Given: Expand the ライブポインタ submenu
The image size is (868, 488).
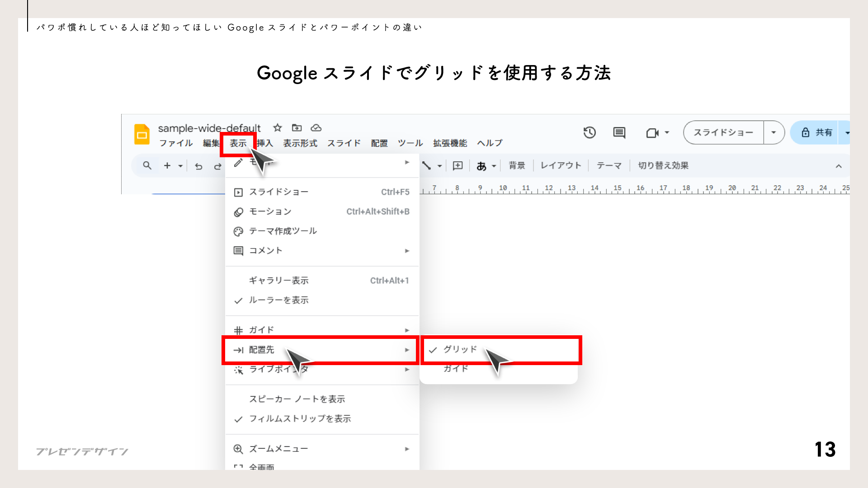Looking at the screenshot, I should click(x=322, y=369).
